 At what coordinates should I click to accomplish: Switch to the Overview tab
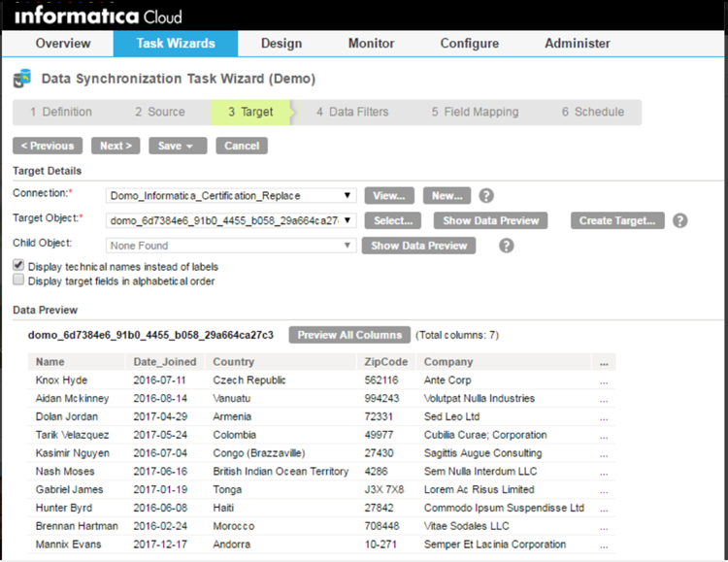(x=63, y=44)
